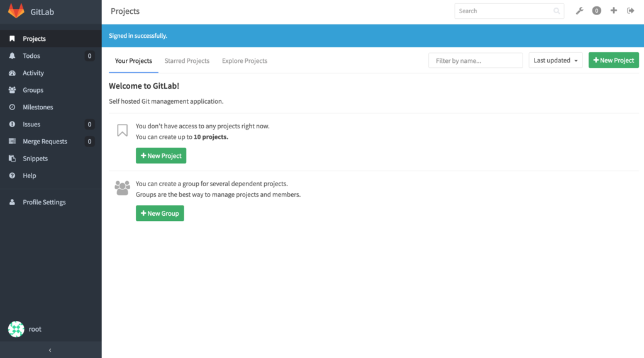Click the search magnifier icon
Image resolution: width=644 pixels, height=358 pixels.
557,11
